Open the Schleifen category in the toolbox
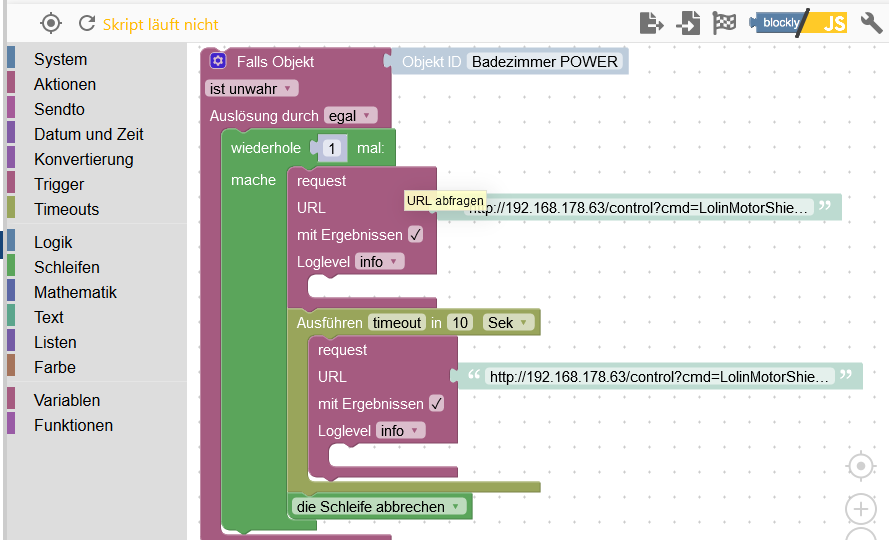 pos(66,267)
